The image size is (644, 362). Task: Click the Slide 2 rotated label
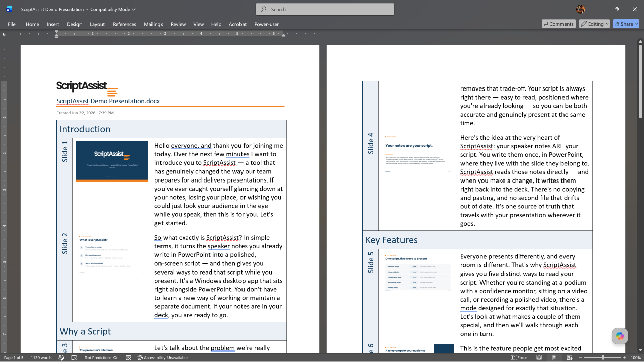pyautogui.click(x=65, y=243)
